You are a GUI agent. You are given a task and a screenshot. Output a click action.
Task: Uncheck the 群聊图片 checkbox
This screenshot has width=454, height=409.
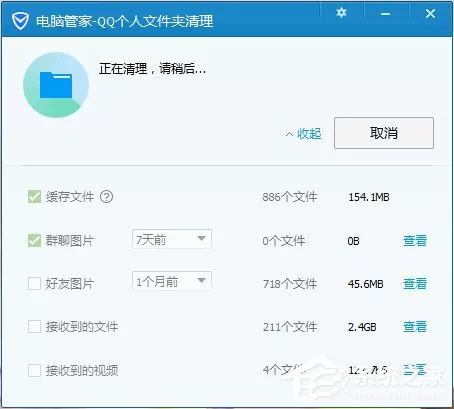click(34, 240)
